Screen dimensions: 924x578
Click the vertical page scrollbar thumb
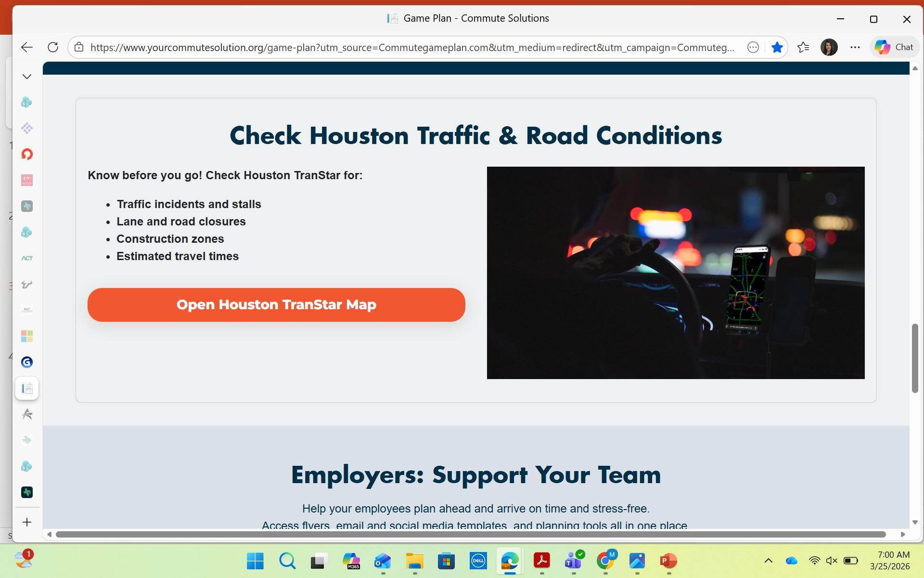point(914,358)
